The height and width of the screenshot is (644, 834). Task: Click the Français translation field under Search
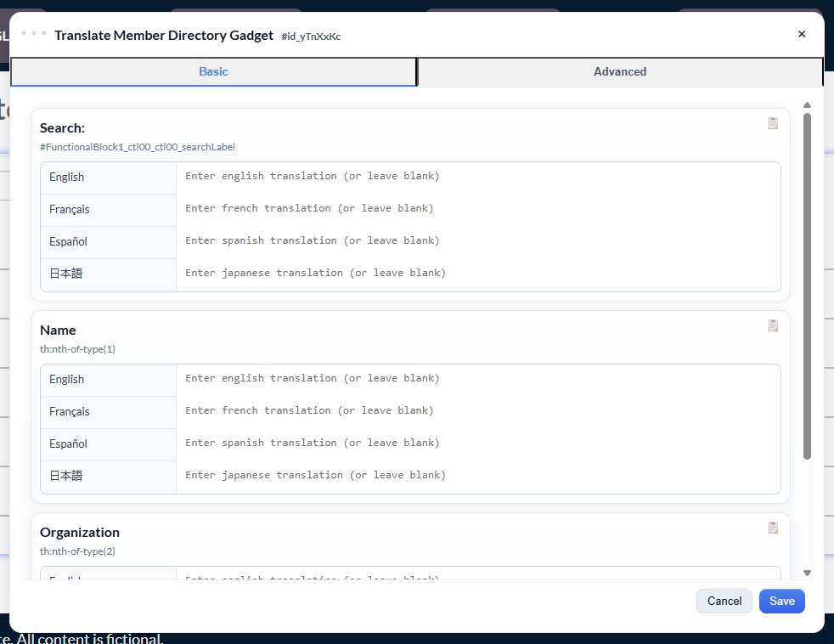[476, 208]
